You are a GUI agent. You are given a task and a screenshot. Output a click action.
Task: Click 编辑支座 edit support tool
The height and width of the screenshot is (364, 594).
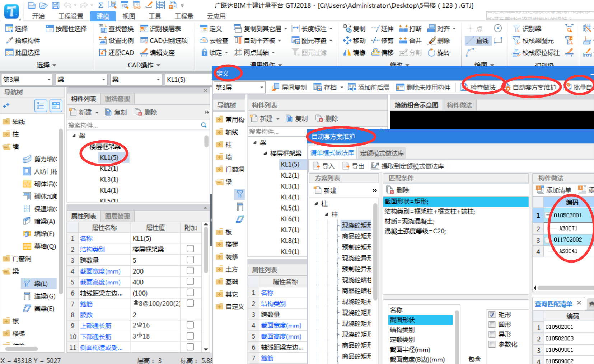157,52
